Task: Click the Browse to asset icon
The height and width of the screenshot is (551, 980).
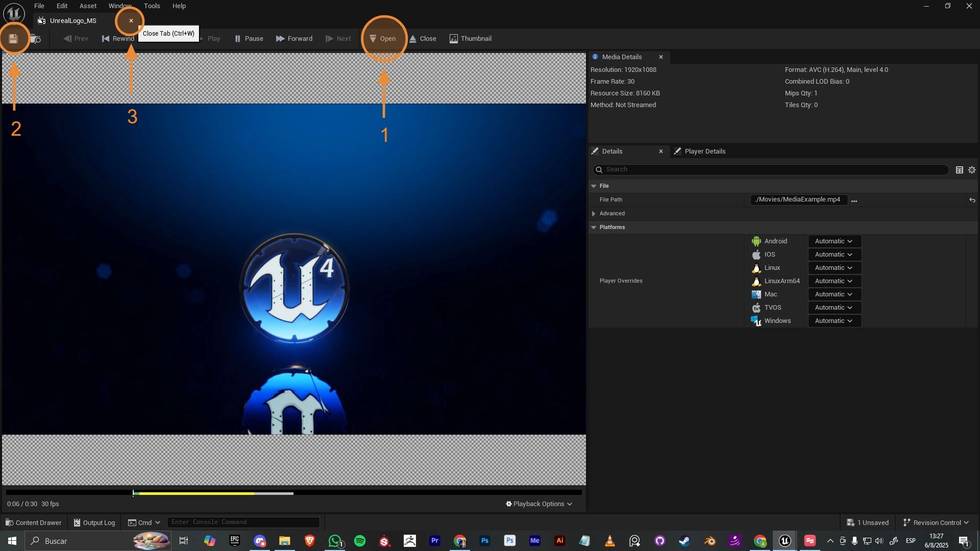Action: click(35, 39)
